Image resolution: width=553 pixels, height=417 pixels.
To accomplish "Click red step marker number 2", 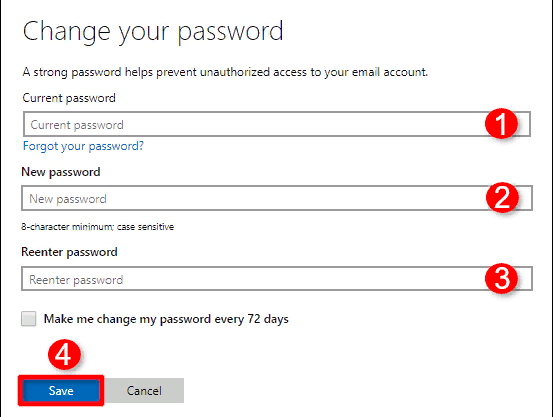I will (x=502, y=198).
